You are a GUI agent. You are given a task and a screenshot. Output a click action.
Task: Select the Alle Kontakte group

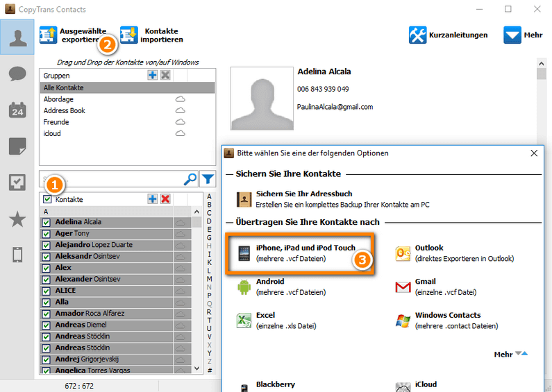tap(127, 87)
